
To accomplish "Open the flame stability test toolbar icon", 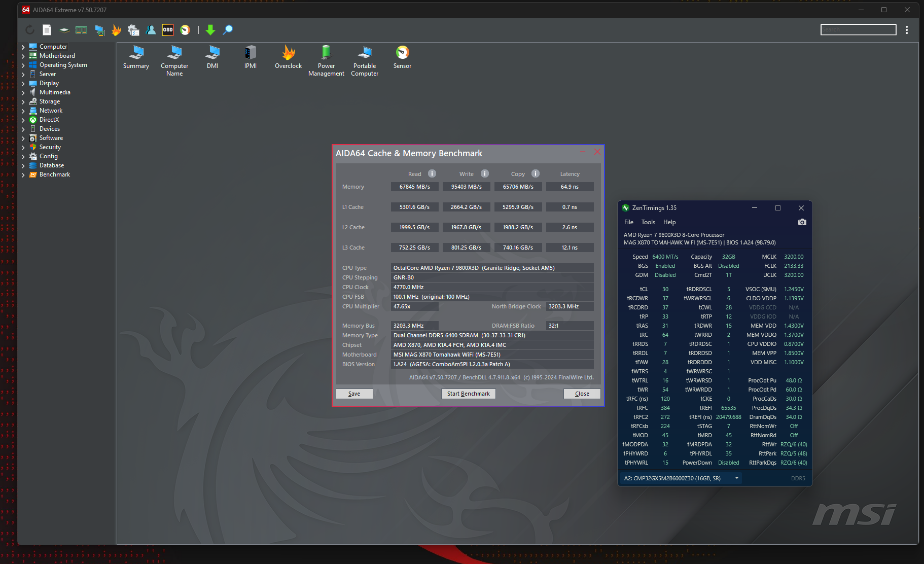I will click(x=116, y=30).
